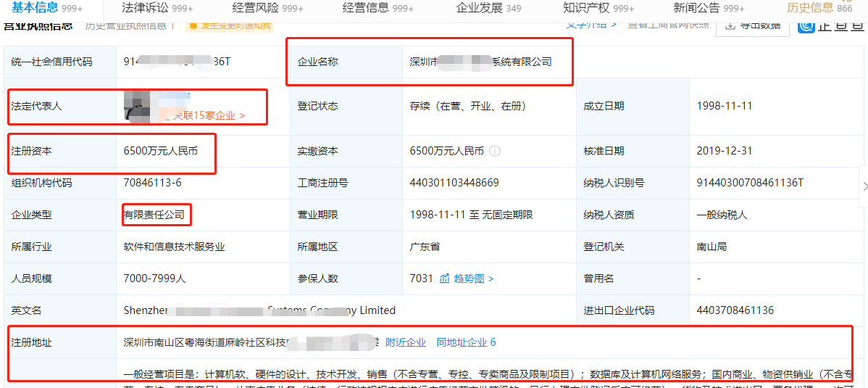Viewport: 868px width, 388px height.
Task: Click the 英文名 label cell
Action: 60,310
